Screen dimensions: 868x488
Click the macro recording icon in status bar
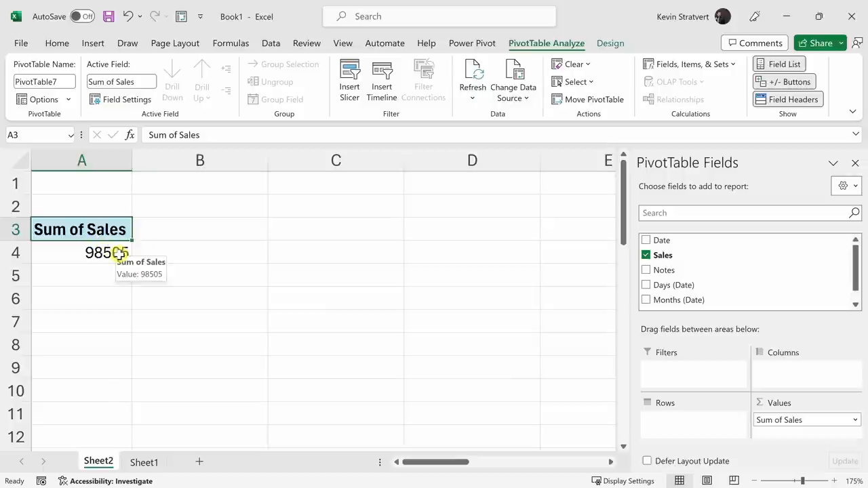(x=41, y=481)
